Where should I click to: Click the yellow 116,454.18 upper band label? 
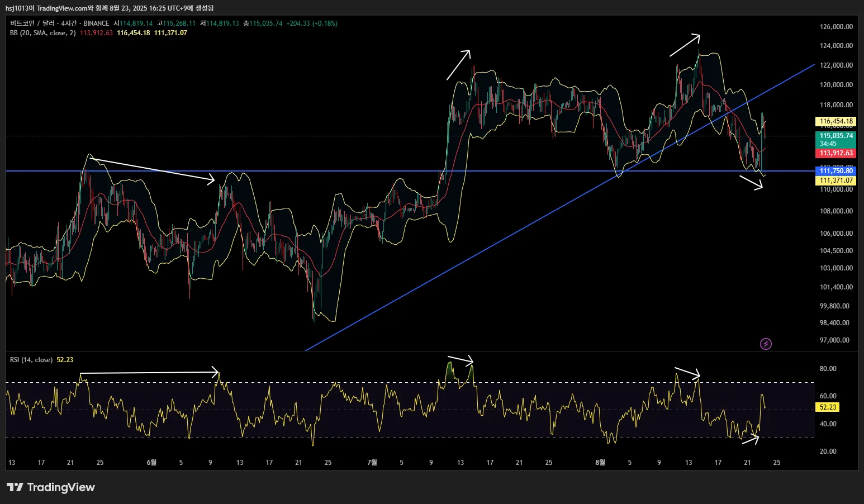tap(835, 121)
